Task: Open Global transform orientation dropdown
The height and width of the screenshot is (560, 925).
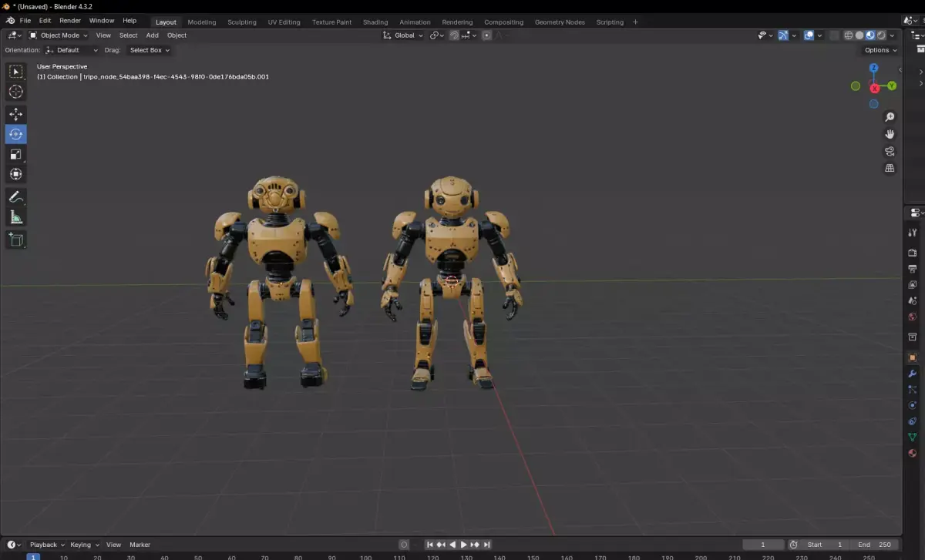Action: coord(403,35)
